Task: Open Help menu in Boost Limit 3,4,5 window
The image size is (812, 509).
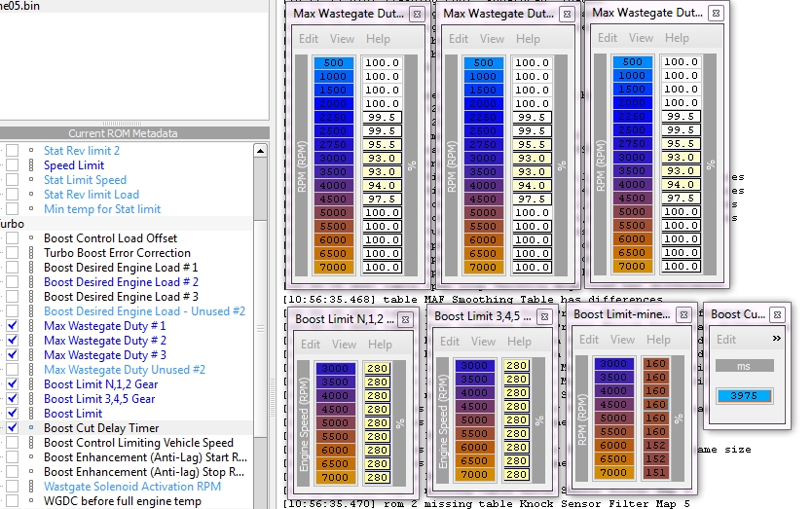Action: click(519, 342)
